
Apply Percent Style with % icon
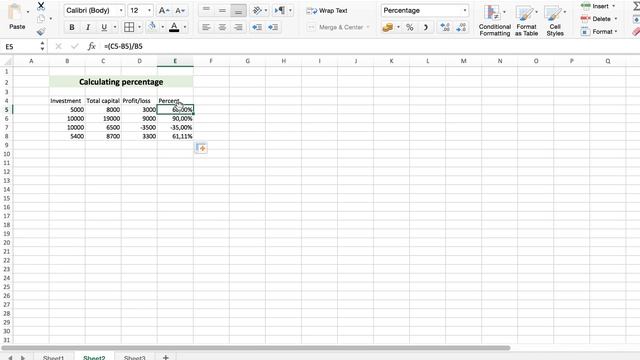coord(410,27)
